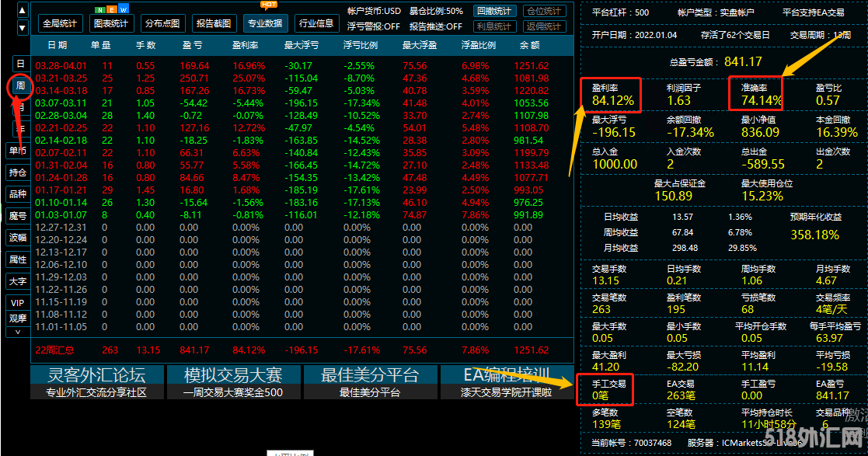Toggle the 报告推送 OFF switch
Screen dimensions: 868x456
point(436,26)
